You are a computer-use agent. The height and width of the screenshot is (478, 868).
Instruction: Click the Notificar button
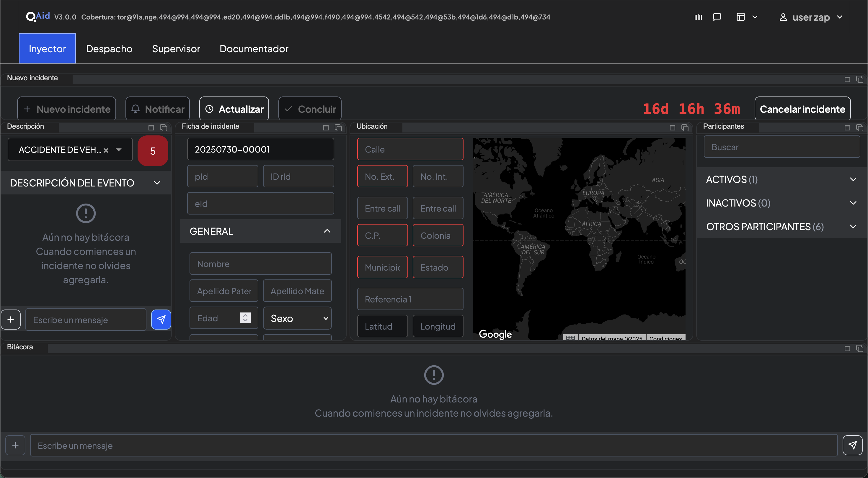pyautogui.click(x=158, y=109)
